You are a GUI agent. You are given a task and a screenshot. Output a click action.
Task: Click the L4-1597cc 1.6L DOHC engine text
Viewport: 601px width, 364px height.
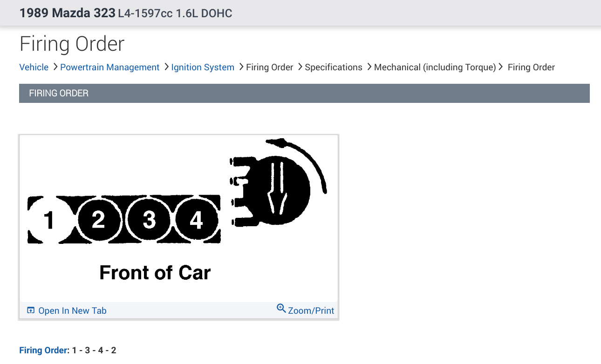[x=175, y=13]
